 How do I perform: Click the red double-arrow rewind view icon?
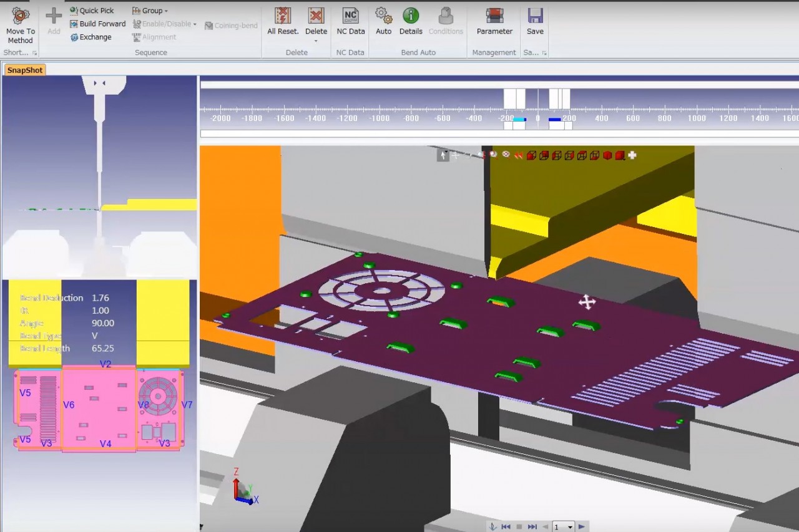tap(518, 155)
